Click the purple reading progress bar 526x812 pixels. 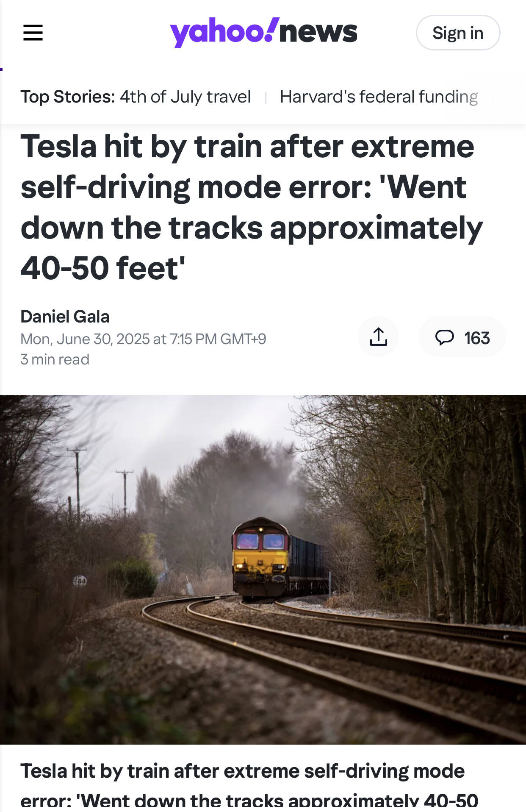1,69
